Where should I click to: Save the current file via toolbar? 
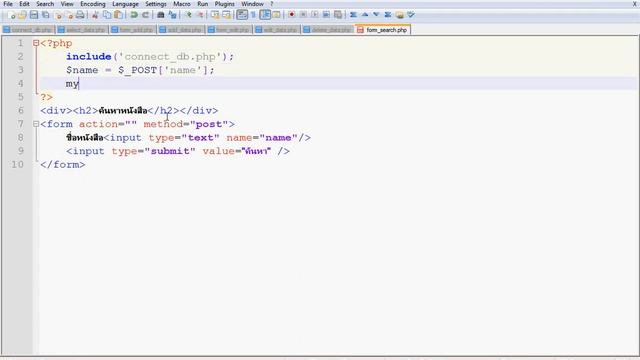[x=34, y=15]
